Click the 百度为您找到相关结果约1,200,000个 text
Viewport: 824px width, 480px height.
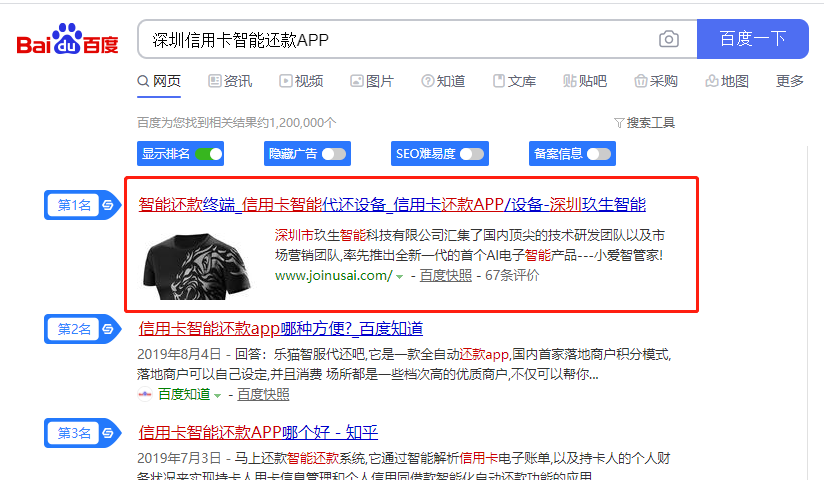[236, 123]
